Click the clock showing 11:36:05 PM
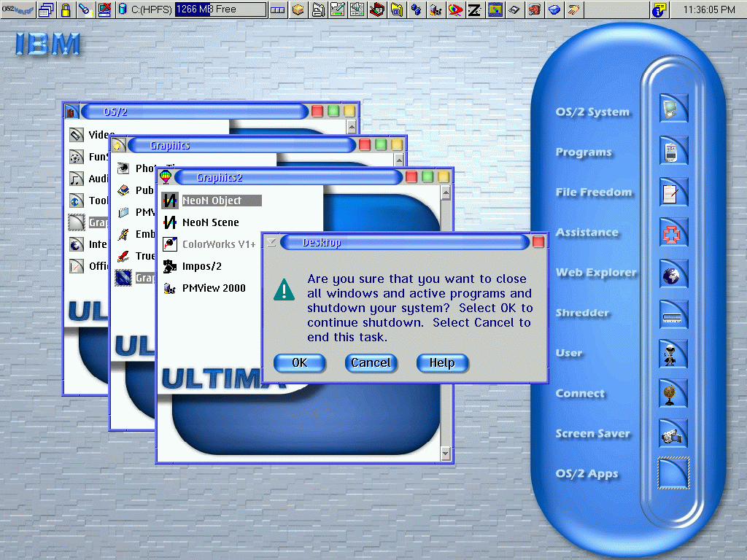 pyautogui.click(x=709, y=9)
